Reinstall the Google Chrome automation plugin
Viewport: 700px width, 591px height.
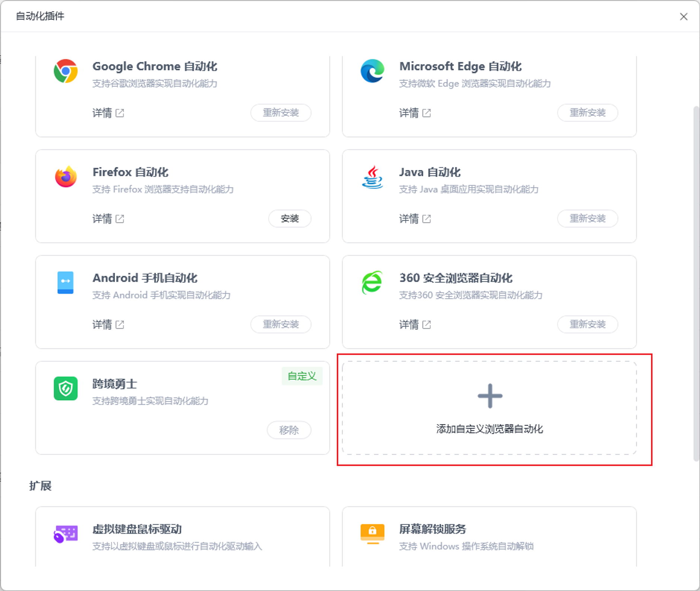click(281, 113)
